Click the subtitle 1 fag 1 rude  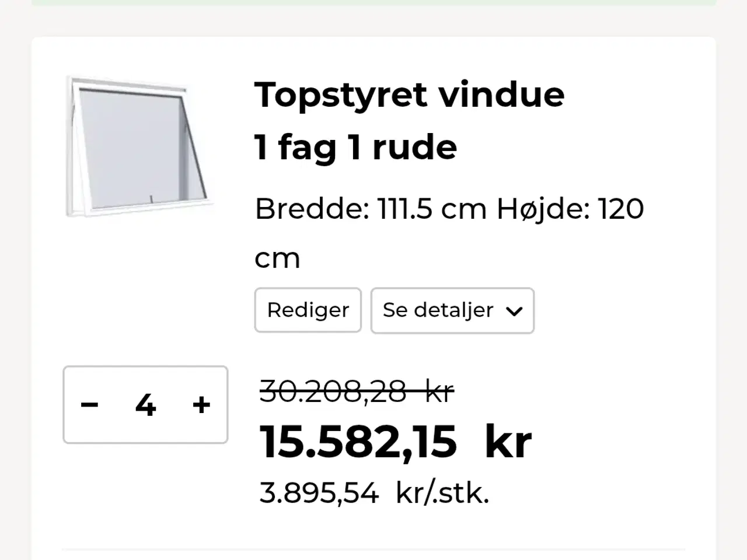[355, 147]
